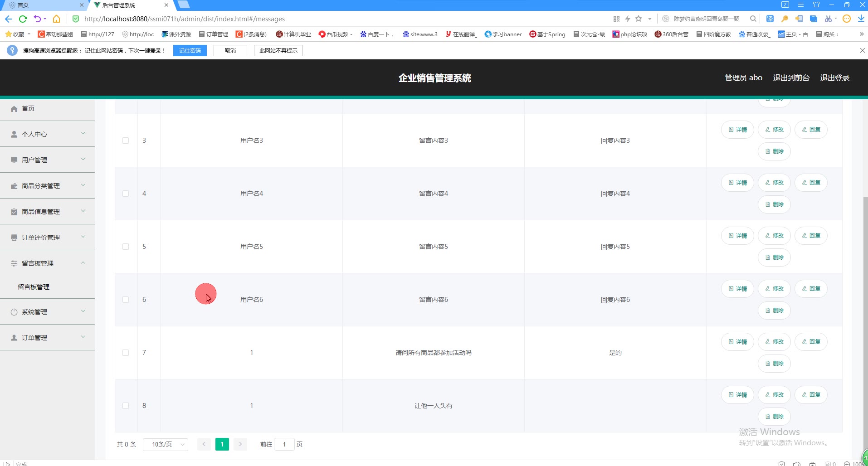
Task: Open the download arrow icon
Action: (x=861, y=19)
